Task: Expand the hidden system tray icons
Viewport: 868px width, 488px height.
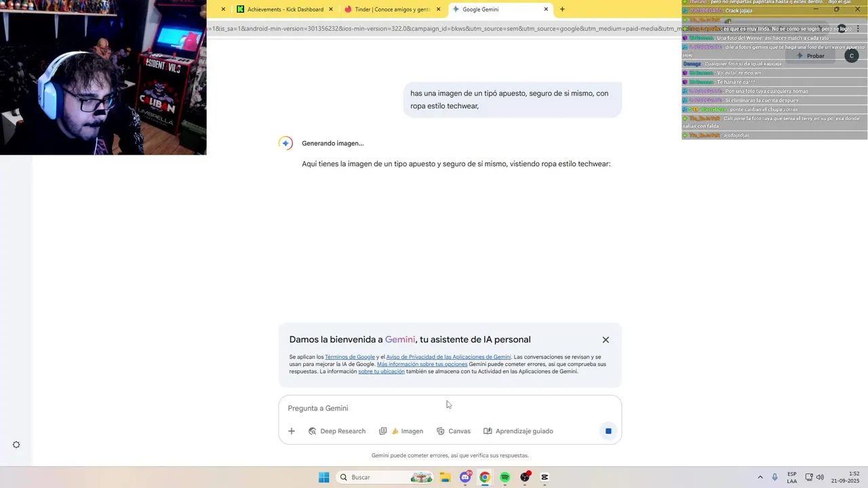Action: (760, 477)
